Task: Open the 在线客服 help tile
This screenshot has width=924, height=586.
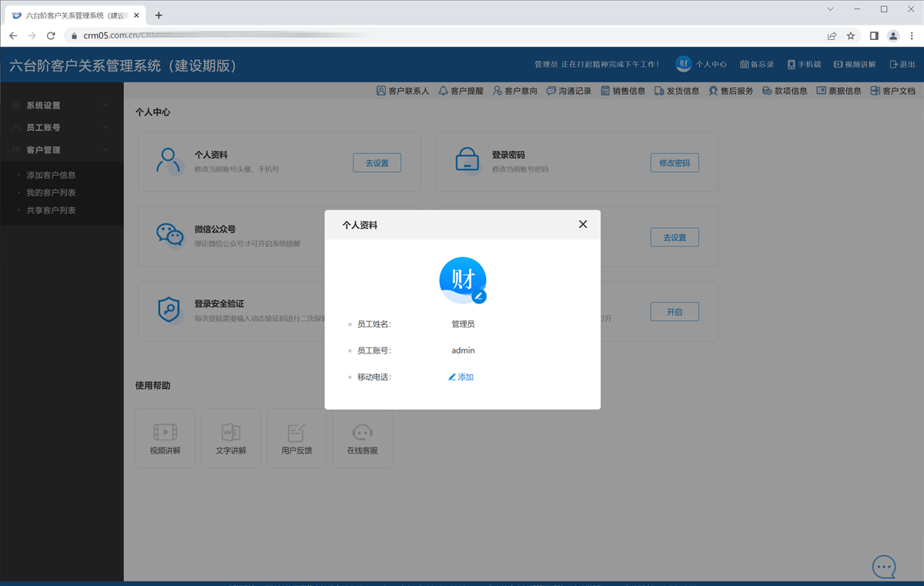Action: coord(363,439)
